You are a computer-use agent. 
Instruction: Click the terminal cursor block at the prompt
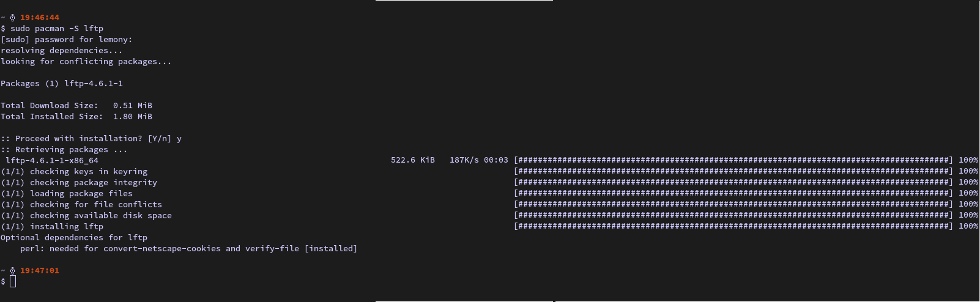[x=13, y=281]
